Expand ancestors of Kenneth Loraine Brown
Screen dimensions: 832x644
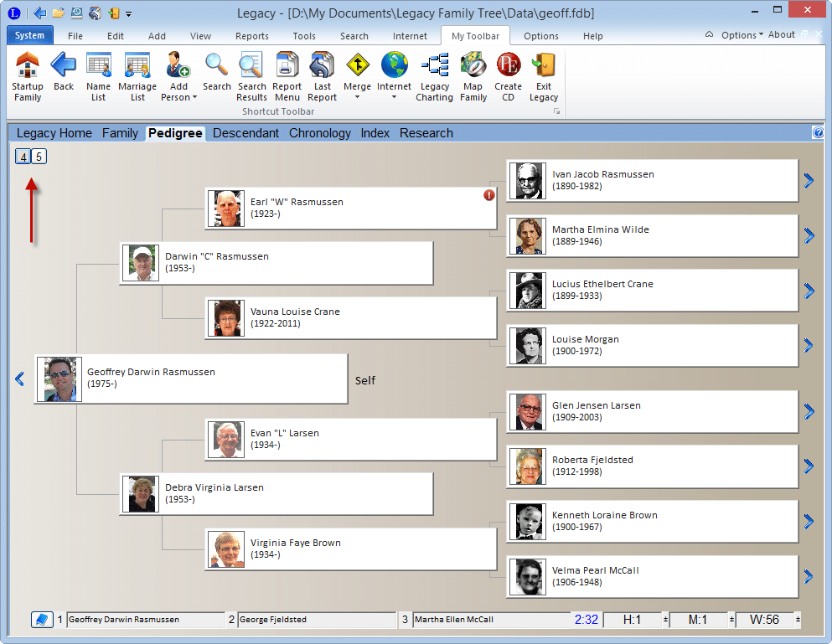tap(809, 521)
